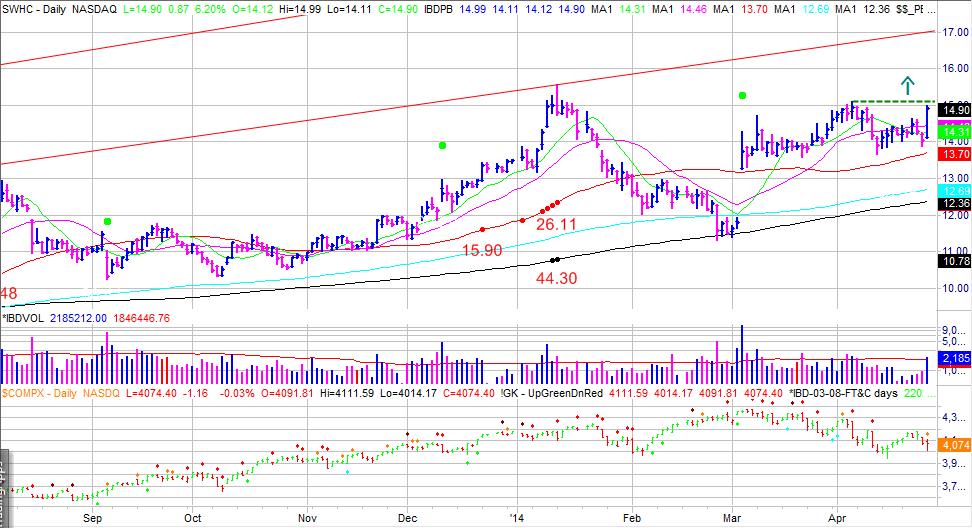Click the 'Hi=4111.59' COMPX value
Image resolution: width=972 pixels, height=528 pixels.
pyautogui.click(x=347, y=394)
